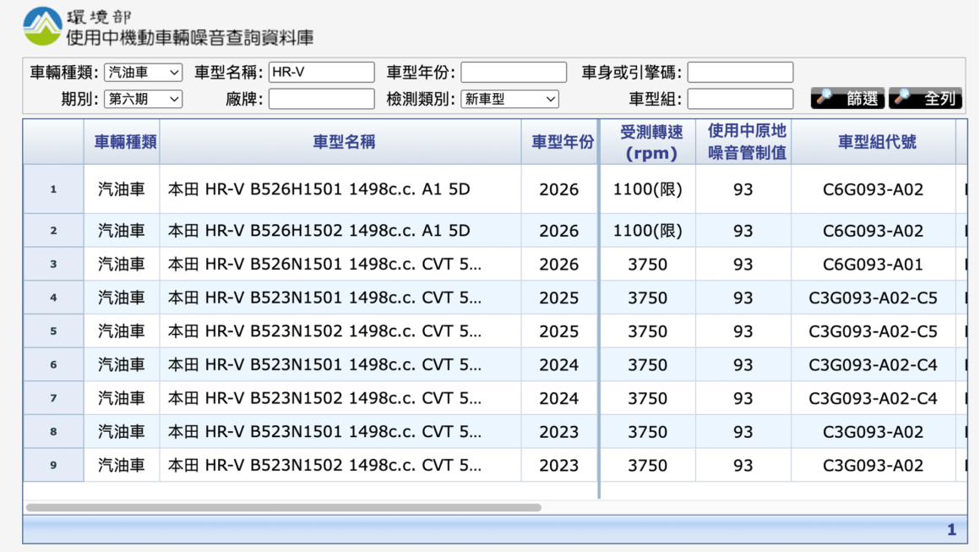This screenshot has height=552, width=980.
Task: Click page number 1 at bottom right
Action: pos(951,529)
